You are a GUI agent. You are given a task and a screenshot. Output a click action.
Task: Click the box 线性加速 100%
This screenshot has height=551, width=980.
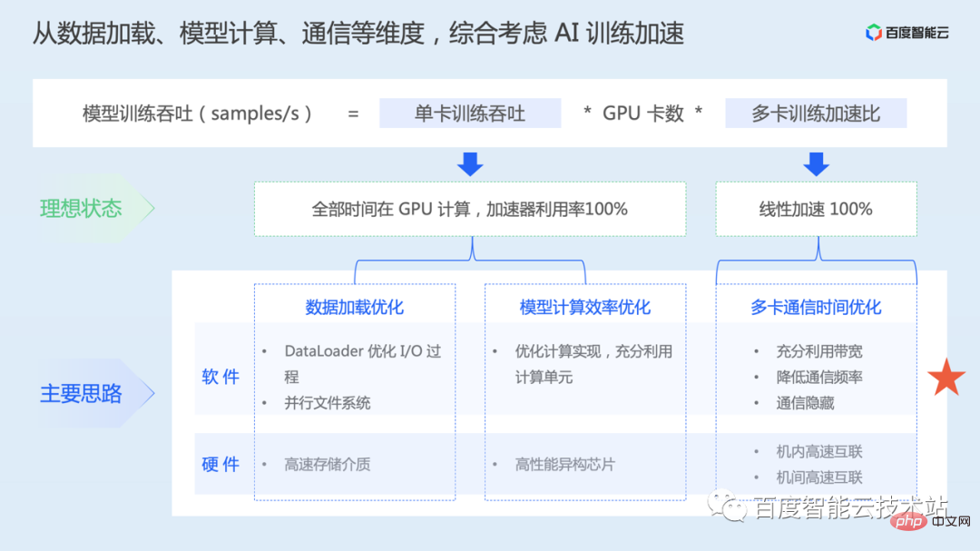(x=817, y=209)
